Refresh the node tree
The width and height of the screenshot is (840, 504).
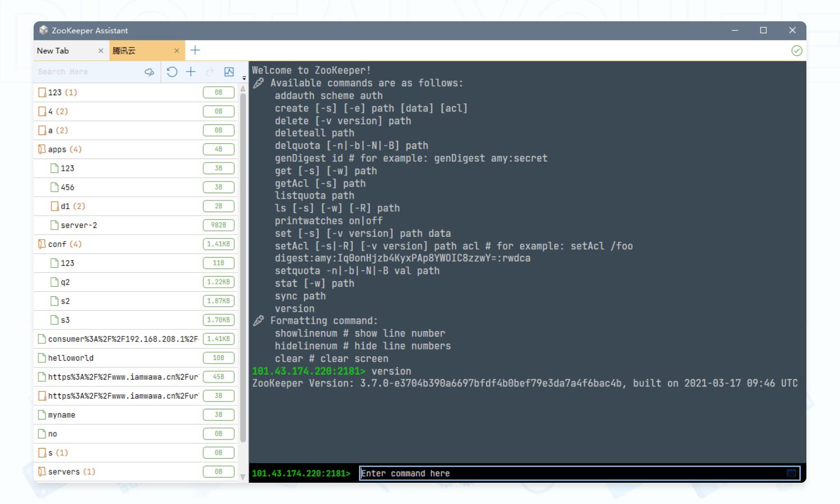pyautogui.click(x=172, y=72)
